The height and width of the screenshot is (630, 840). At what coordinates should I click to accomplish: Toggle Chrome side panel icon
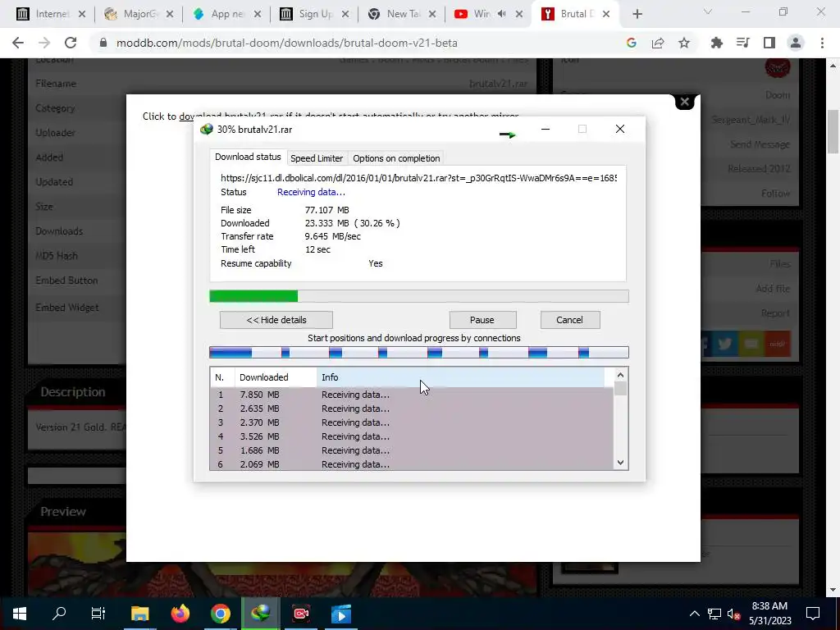coord(769,43)
